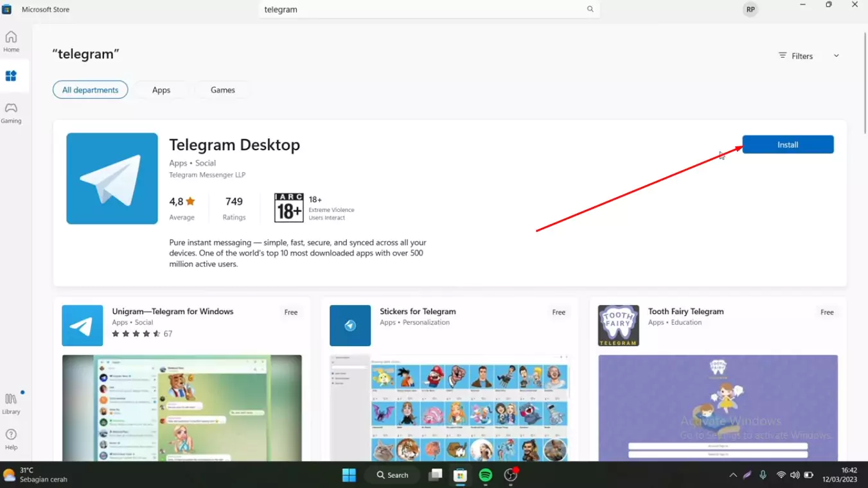Switch to the Games filter tab
The height and width of the screenshot is (488, 868).
point(223,90)
